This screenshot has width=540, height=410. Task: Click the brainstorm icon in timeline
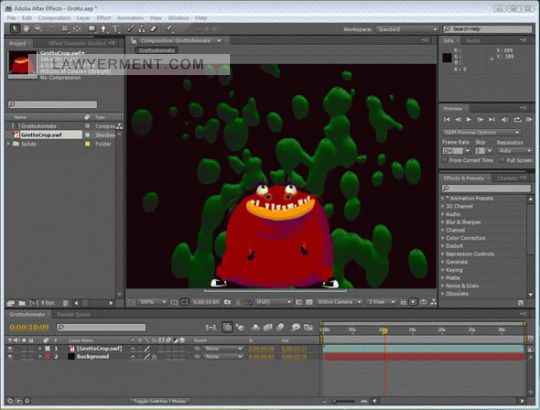click(x=295, y=327)
